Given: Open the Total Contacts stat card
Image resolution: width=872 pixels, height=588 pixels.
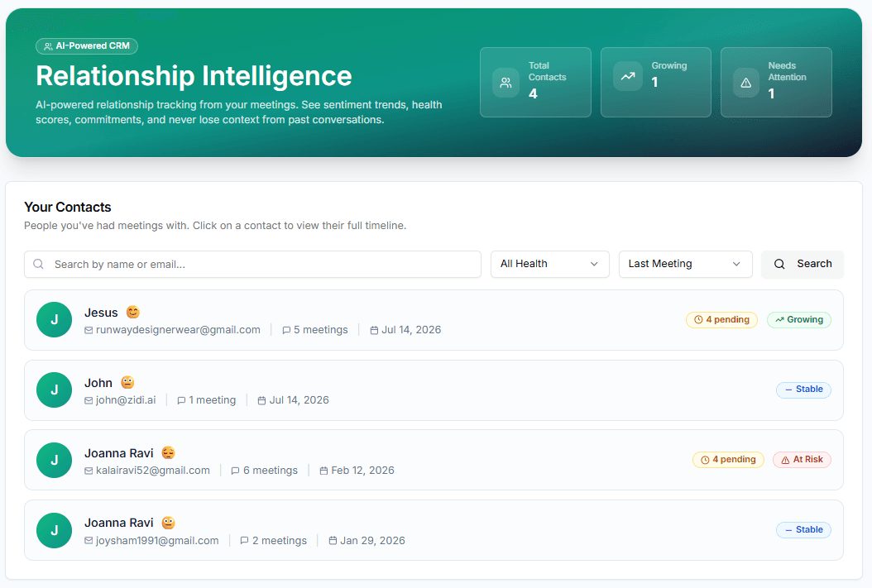Looking at the screenshot, I should [x=535, y=82].
